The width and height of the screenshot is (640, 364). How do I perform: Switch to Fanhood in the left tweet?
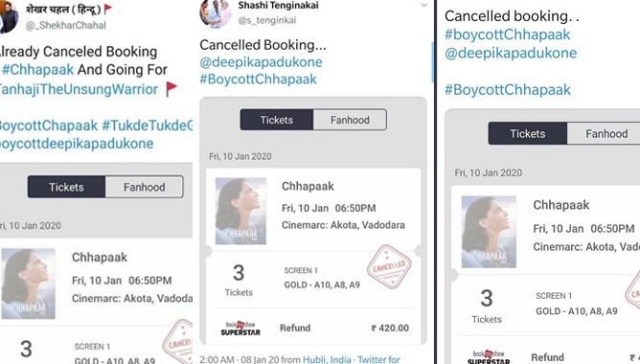(x=144, y=187)
